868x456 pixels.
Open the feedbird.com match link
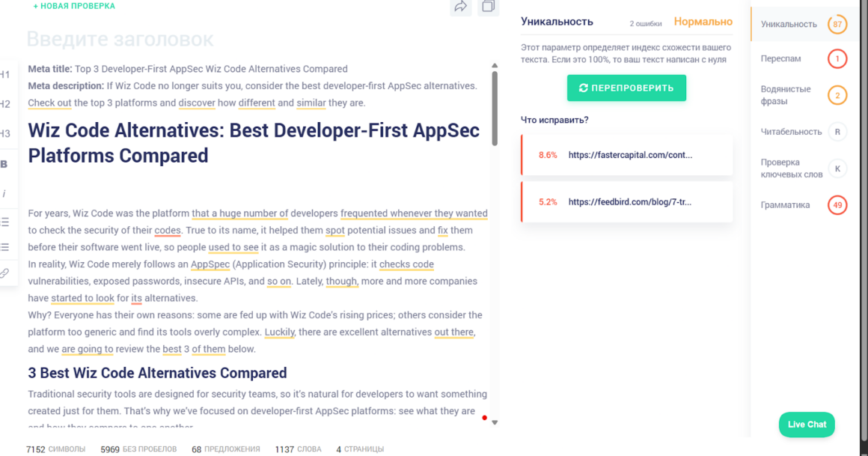click(x=630, y=202)
